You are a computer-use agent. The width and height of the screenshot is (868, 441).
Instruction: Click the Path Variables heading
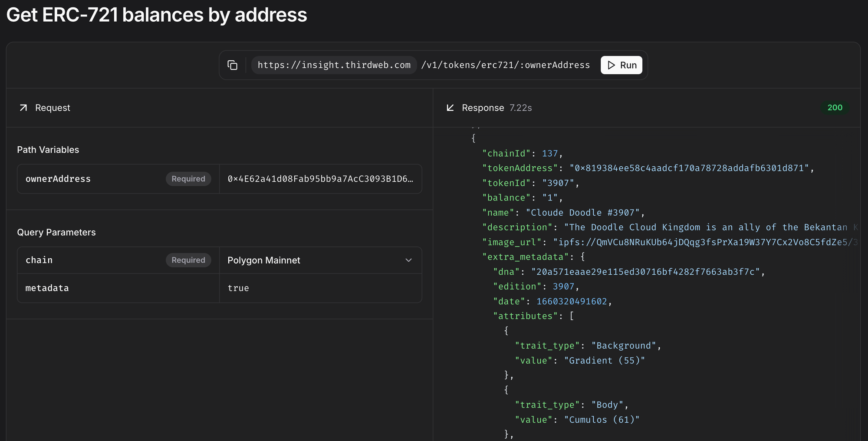(x=48, y=150)
